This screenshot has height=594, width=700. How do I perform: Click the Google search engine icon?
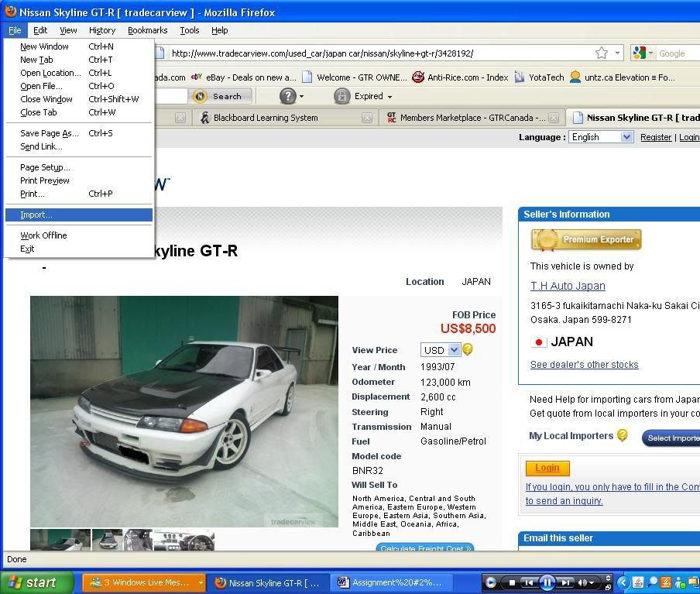click(x=640, y=53)
